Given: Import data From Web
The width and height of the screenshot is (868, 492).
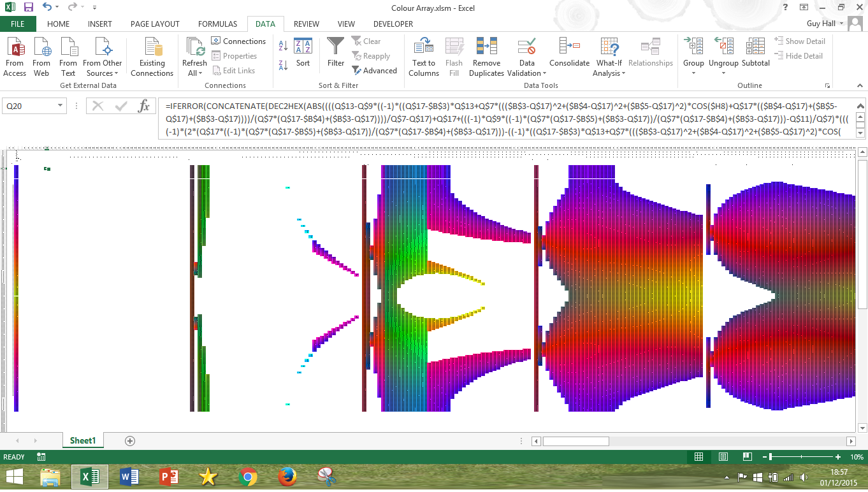Looking at the screenshot, I should click(x=41, y=56).
